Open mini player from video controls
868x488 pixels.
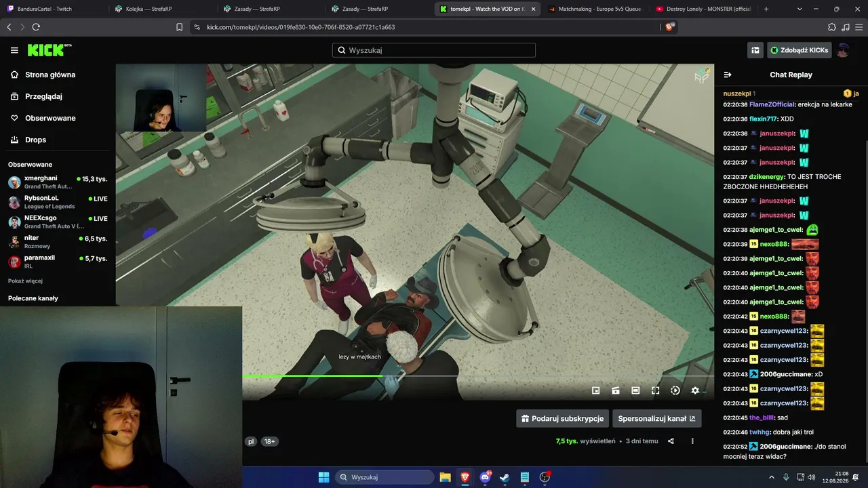pyautogui.click(x=596, y=390)
